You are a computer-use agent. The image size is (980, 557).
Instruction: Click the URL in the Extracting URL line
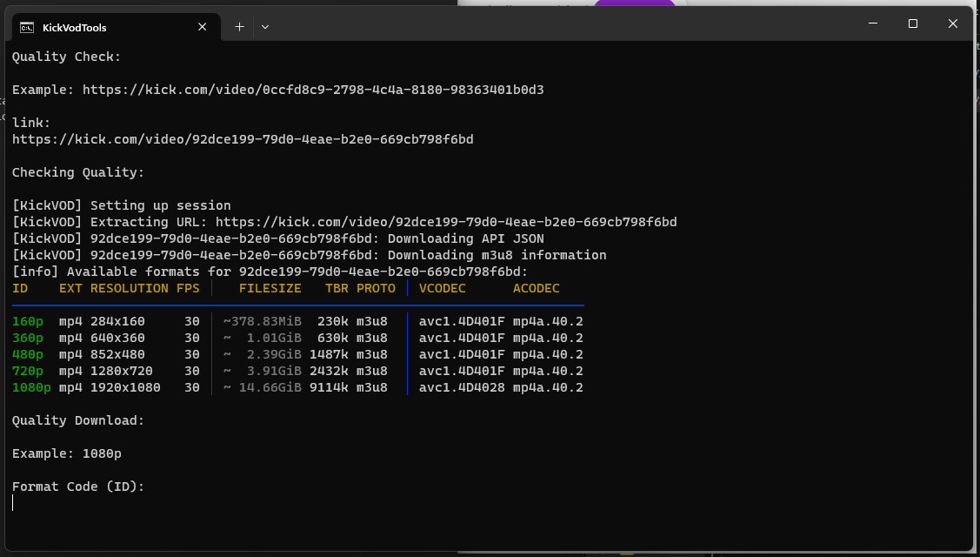(x=446, y=222)
